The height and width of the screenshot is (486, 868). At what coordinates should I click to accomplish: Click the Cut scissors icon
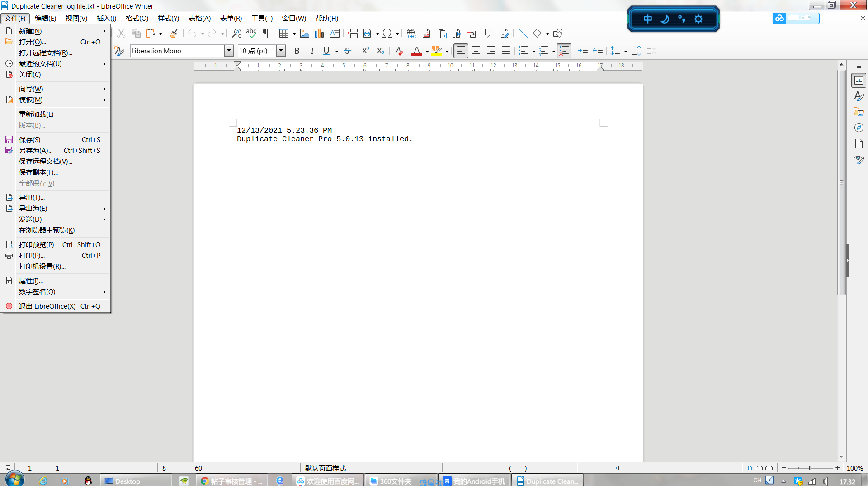click(121, 33)
